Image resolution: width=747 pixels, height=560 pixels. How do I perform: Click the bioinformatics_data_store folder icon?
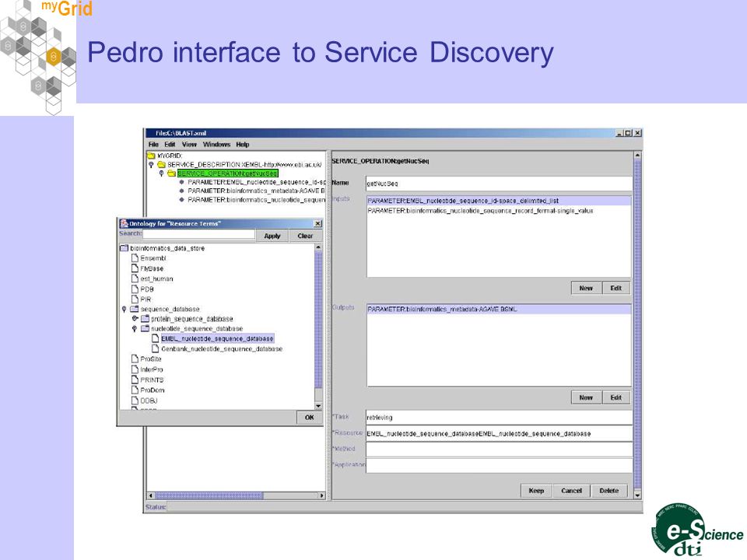pos(124,248)
